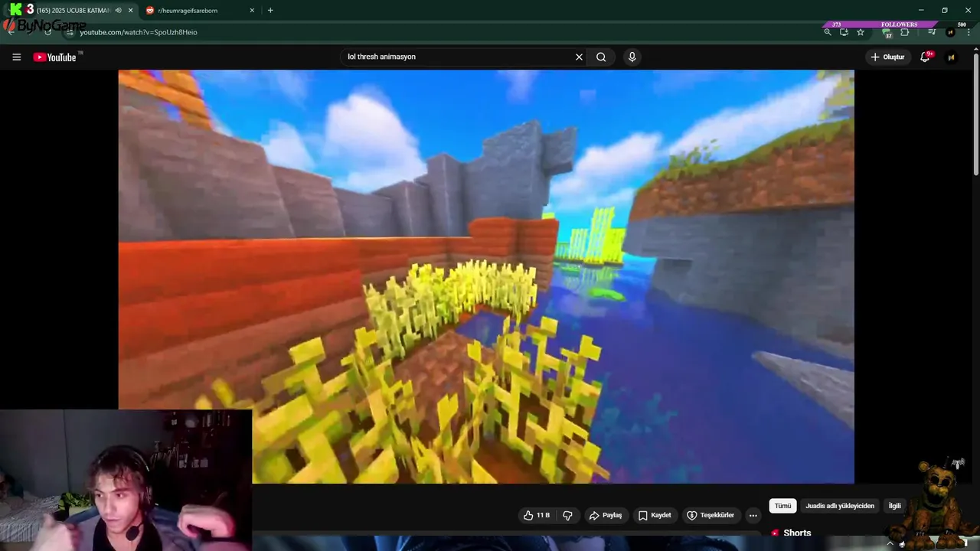Screen dimensions: 980x551
Task: Click the youtube.com address bar URL
Action: coord(139,32)
